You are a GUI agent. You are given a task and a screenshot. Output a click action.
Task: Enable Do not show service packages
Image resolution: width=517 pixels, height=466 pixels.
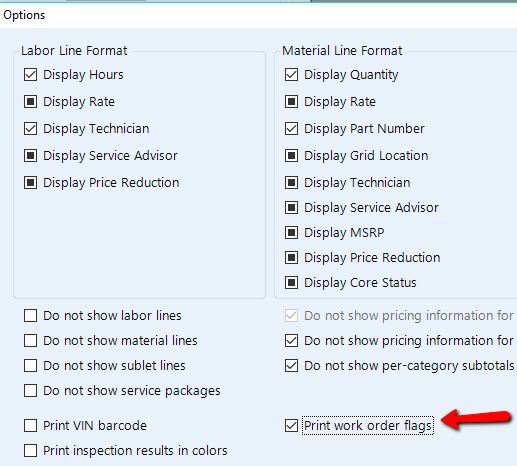tap(30, 391)
